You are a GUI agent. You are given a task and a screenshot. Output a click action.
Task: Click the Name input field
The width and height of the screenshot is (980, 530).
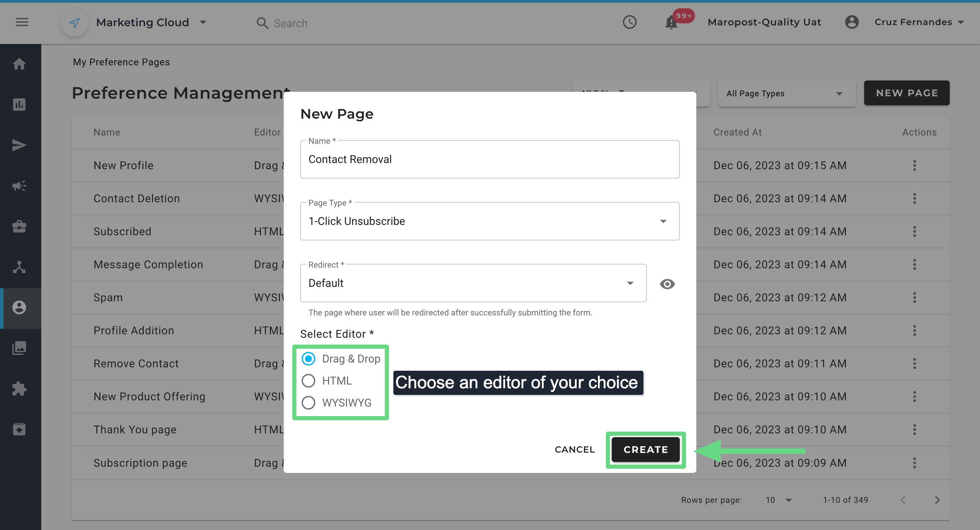tap(489, 160)
